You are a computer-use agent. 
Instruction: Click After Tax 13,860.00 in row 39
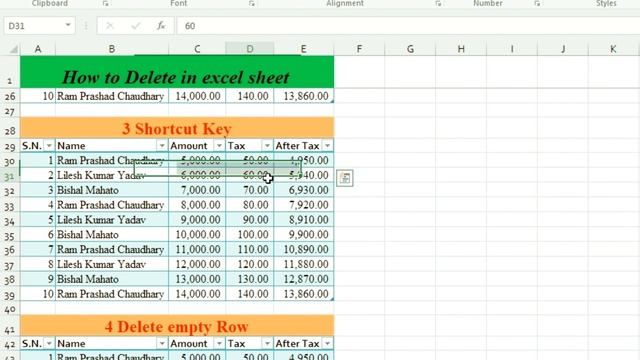(x=304, y=294)
